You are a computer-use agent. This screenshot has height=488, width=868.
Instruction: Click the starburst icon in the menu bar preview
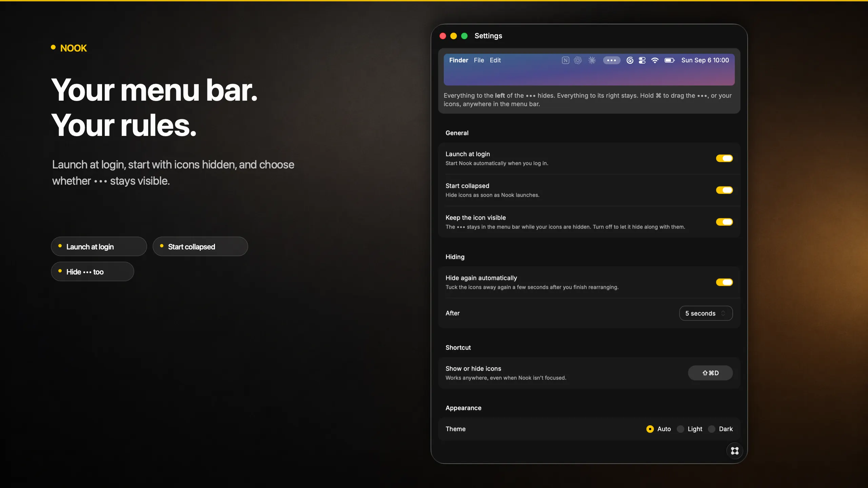click(592, 60)
